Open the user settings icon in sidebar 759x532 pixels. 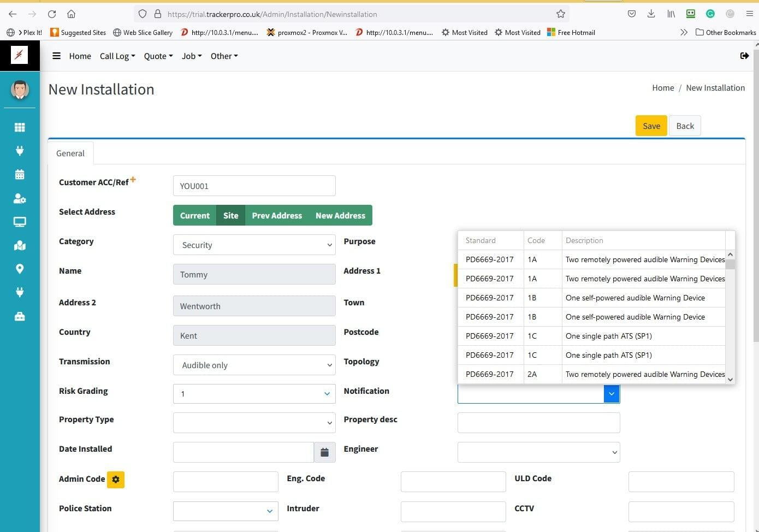[x=20, y=198]
